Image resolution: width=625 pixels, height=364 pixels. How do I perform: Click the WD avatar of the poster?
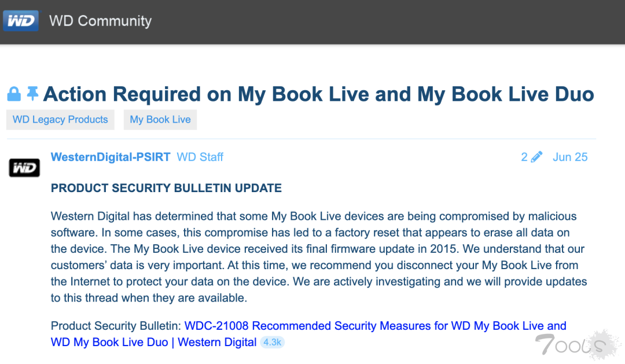click(x=24, y=168)
